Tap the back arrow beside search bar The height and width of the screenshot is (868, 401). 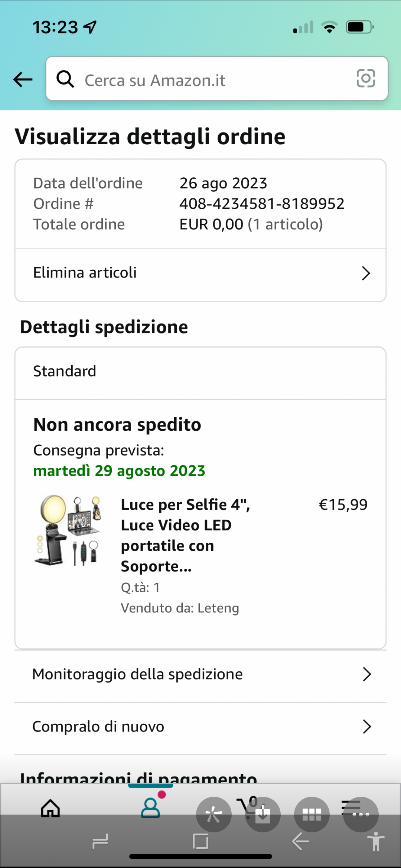pos(23,79)
